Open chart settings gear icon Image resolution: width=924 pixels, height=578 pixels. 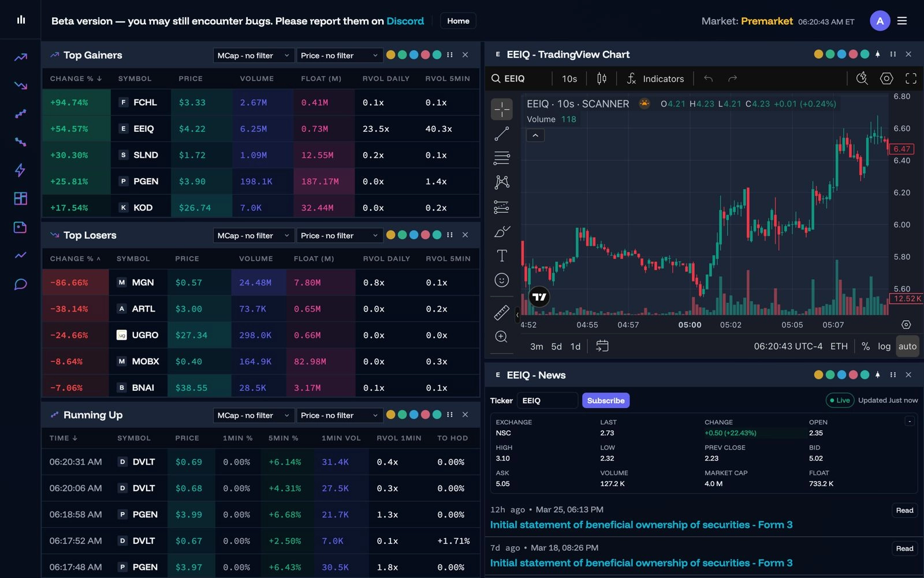click(886, 79)
